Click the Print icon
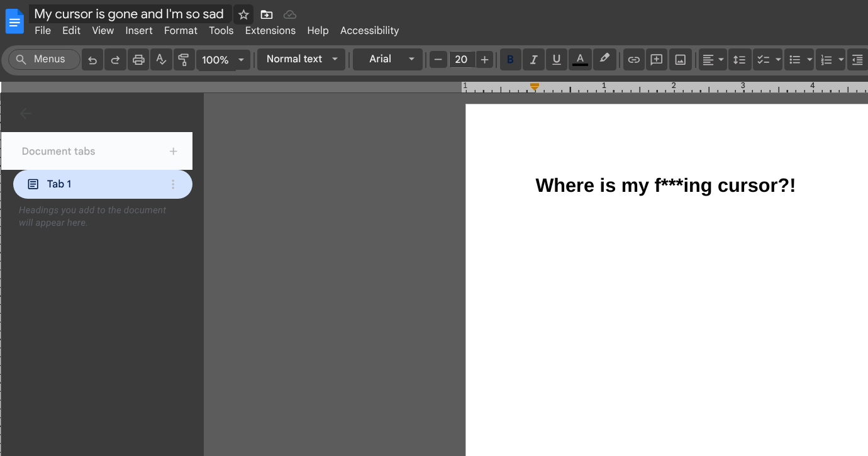 (x=138, y=59)
